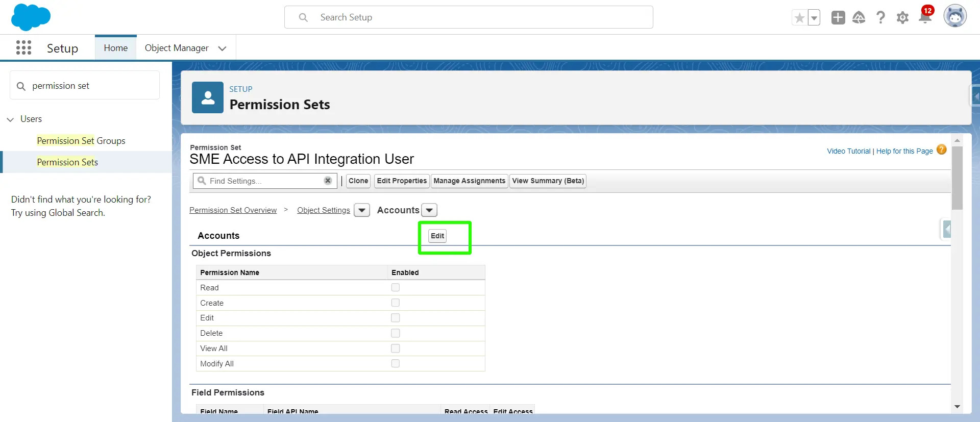Open the global create plus icon
The height and width of the screenshot is (422, 980).
[x=838, y=18]
